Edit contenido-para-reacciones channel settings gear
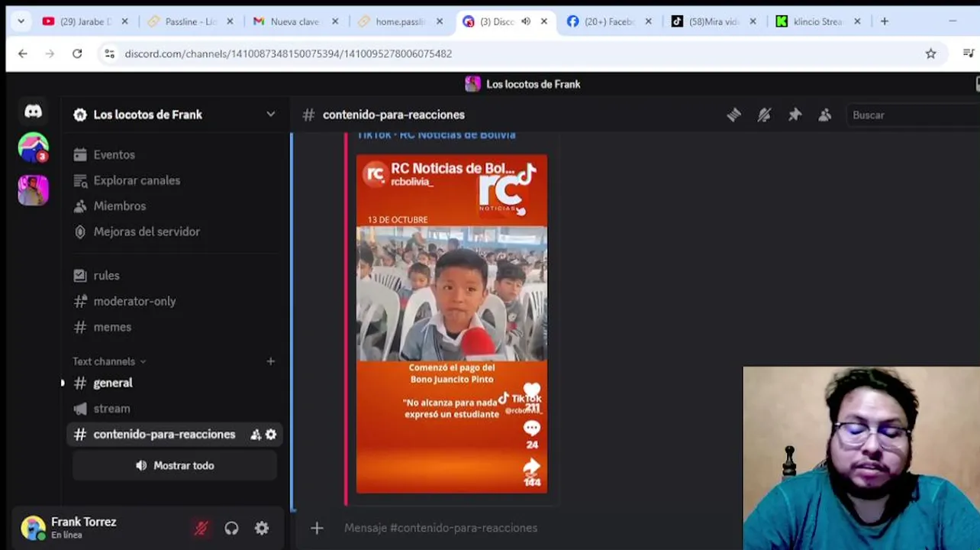The height and width of the screenshot is (550, 980). (271, 435)
